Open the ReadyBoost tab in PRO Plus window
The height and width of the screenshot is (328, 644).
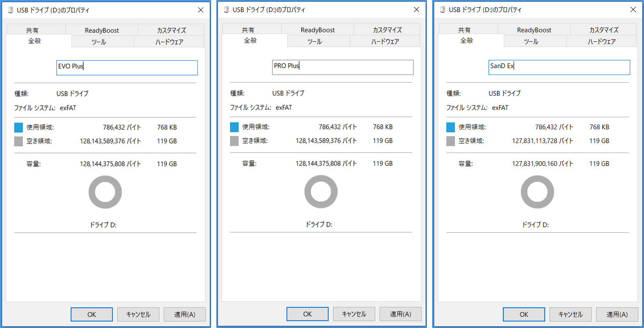tap(318, 30)
